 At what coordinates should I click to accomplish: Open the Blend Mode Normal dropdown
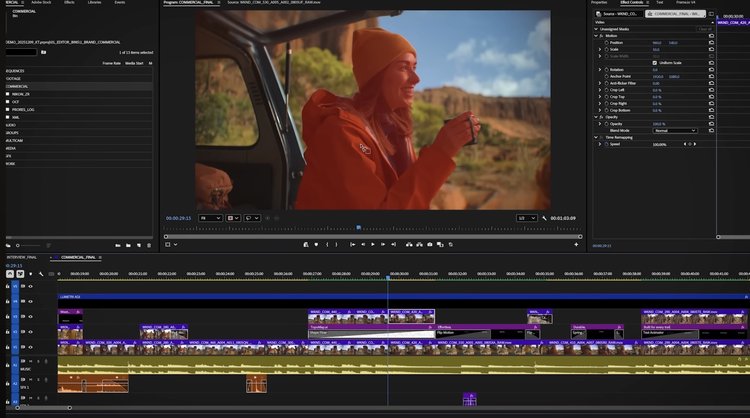tap(675, 131)
